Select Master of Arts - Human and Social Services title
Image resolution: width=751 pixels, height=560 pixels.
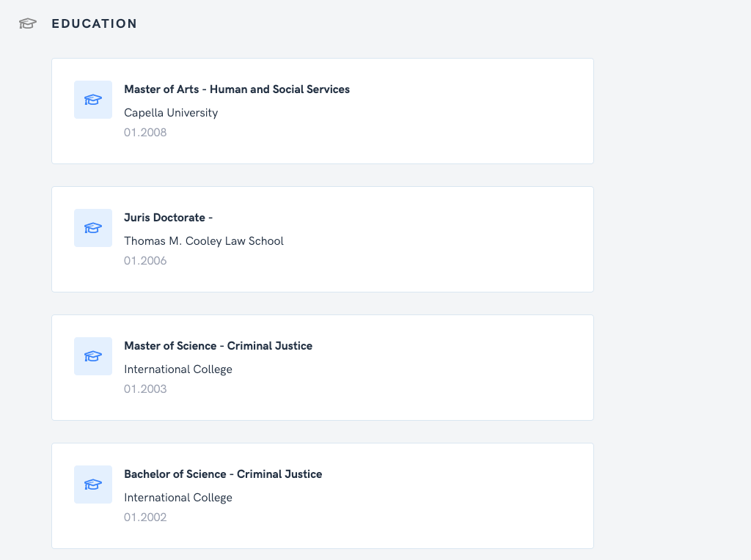(236, 89)
